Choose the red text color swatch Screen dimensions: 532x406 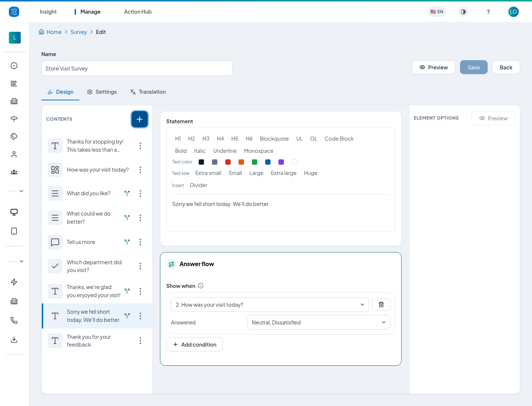228,162
